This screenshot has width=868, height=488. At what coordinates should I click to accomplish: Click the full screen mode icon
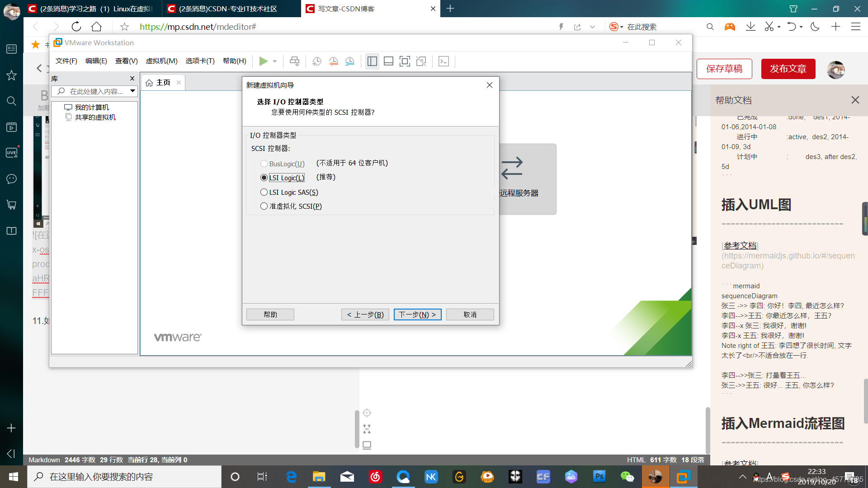(405, 61)
